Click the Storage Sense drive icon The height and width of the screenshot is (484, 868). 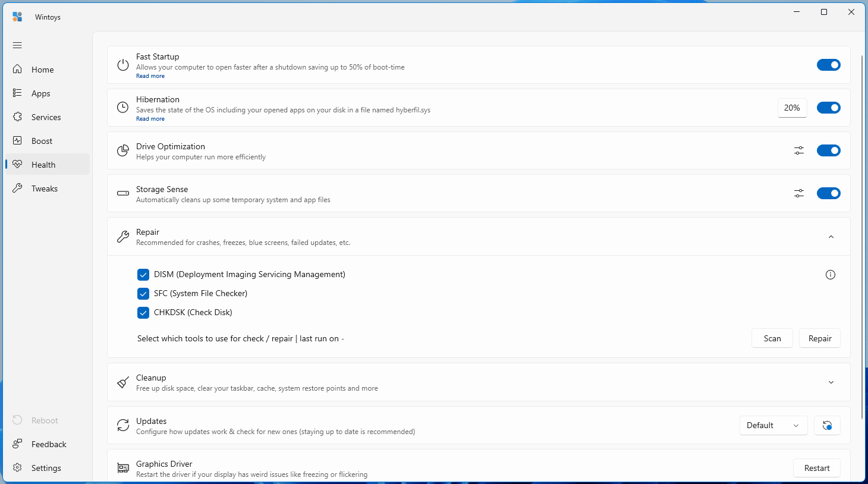coord(123,193)
